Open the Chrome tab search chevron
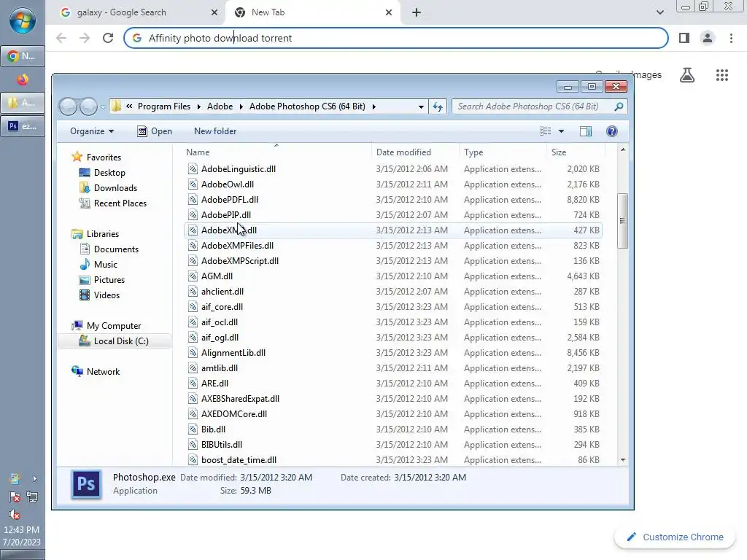Screen dimensions: 747x560 coord(659,12)
